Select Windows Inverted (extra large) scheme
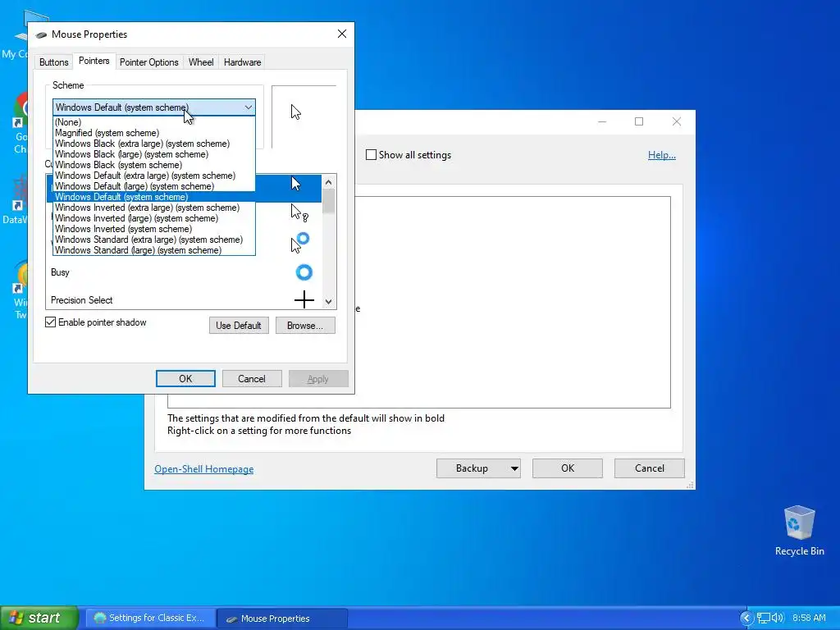Viewport: 840px width, 630px height. tap(154, 208)
